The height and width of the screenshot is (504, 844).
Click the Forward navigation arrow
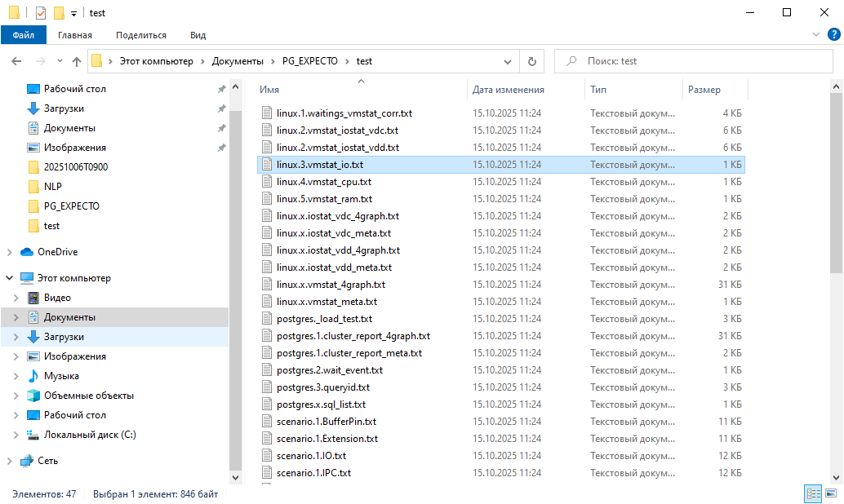tap(40, 61)
